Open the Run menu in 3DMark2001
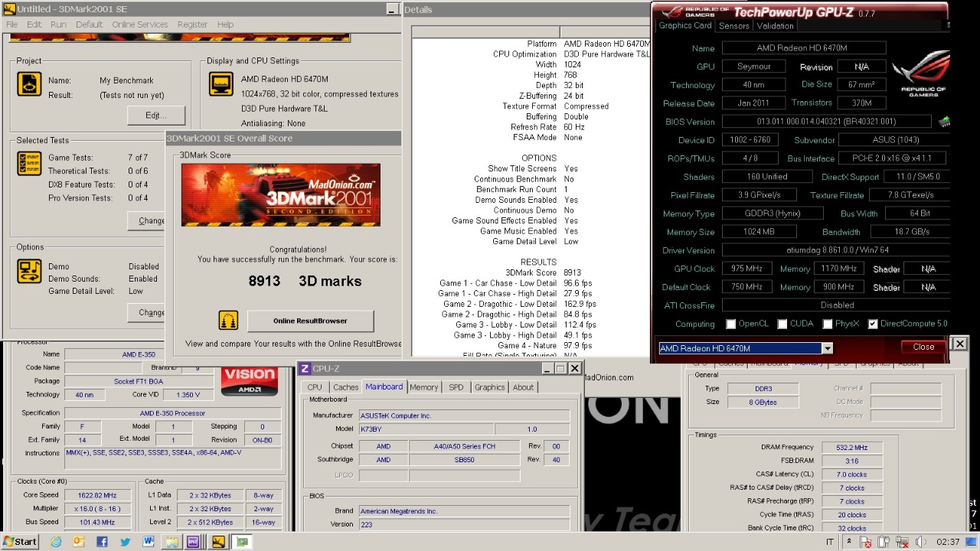Image resolution: width=980 pixels, height=551 pixels. [58, 24]
